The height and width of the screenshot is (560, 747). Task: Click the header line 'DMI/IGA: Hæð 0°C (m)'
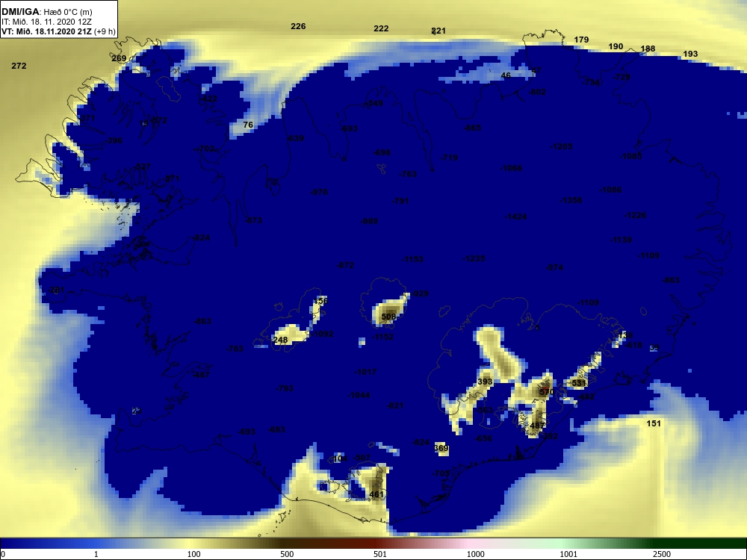click(46, 11)
